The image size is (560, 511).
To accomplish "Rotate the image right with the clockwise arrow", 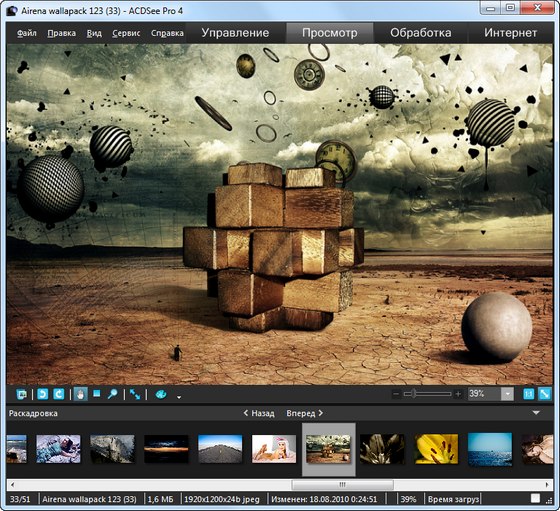I will [x=59, y=394].
